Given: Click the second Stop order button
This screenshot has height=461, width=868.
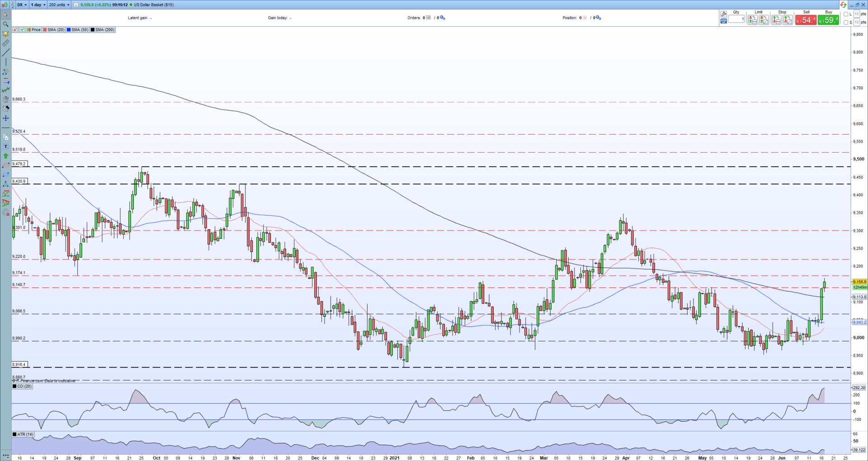Looking at the screenshot, I should coord(788,20).
